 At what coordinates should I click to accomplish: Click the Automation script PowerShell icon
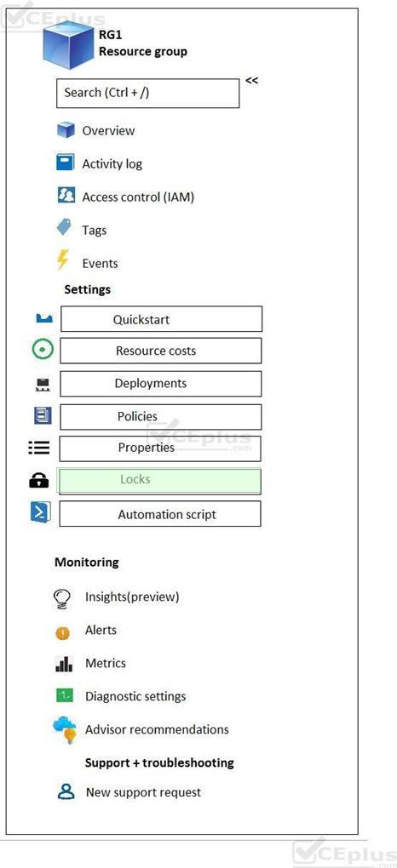pos(41,512)
